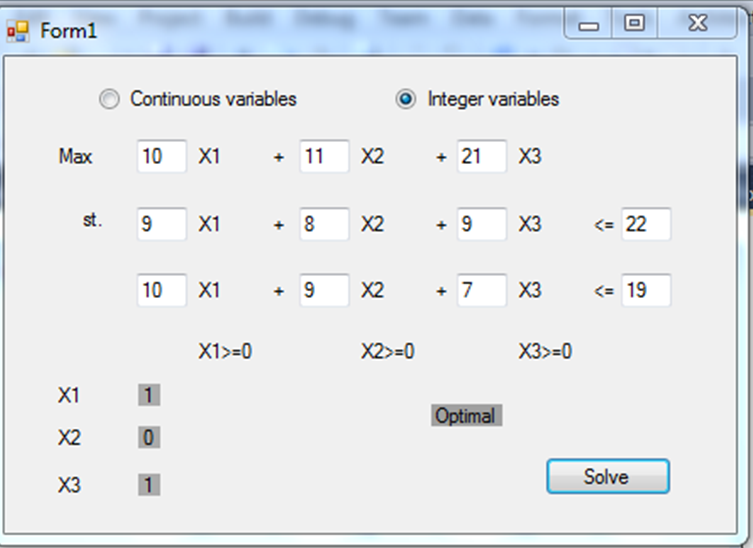Click second constraint X1 coefficient field showing 10
This screenshot has width=753, height=548.
point(162,290)
